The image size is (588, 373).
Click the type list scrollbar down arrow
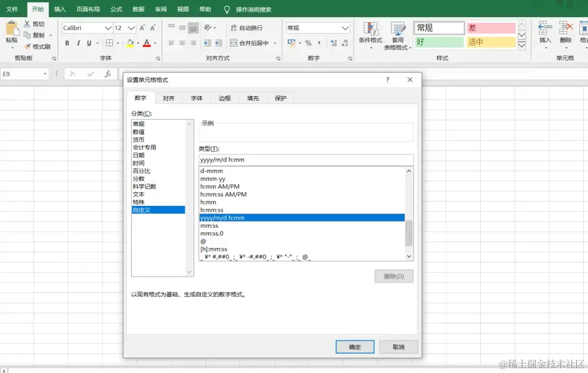click(409, 257)
